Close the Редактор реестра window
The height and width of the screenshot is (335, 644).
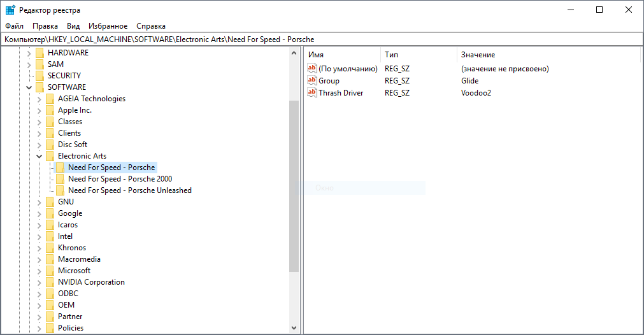628,10
